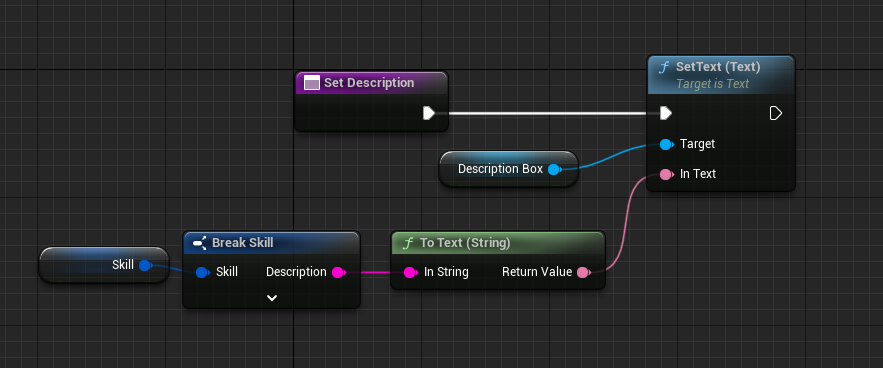Click the function icon on SetText node
Viewport: 883px width, 368px height.
point(665,67)
